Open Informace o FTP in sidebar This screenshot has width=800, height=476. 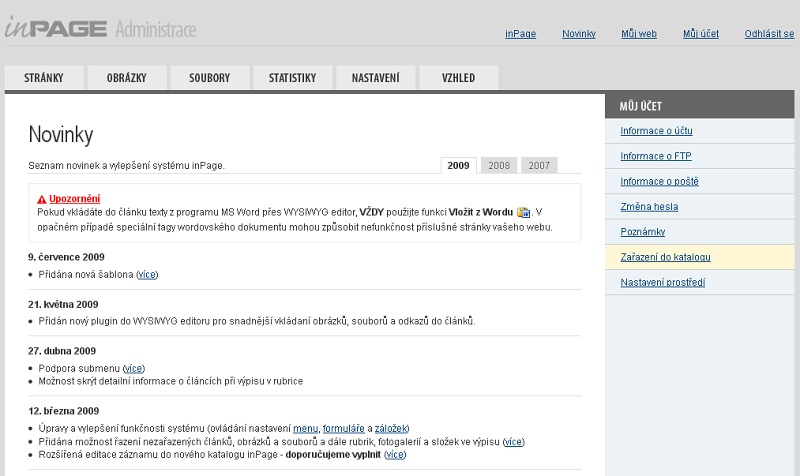pyautogui.click(x=655, y=156)
